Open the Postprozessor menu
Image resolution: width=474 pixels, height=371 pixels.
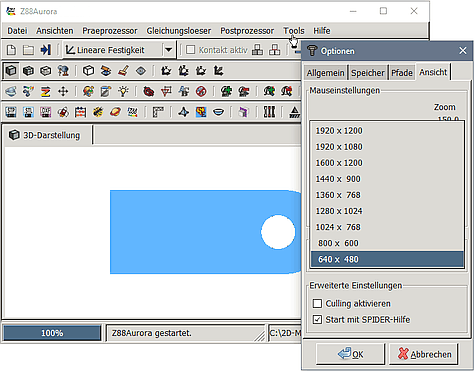247,31
